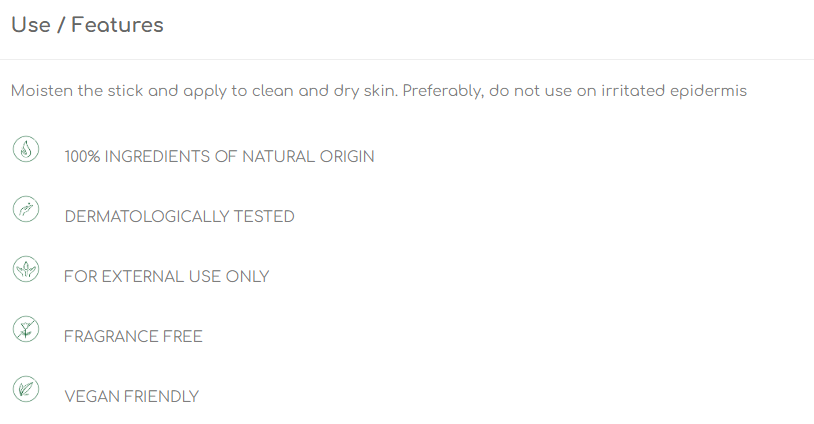814x424 pixels.
Task: Click the Vegan Friendly feature label
Action: tap(132, 396)
